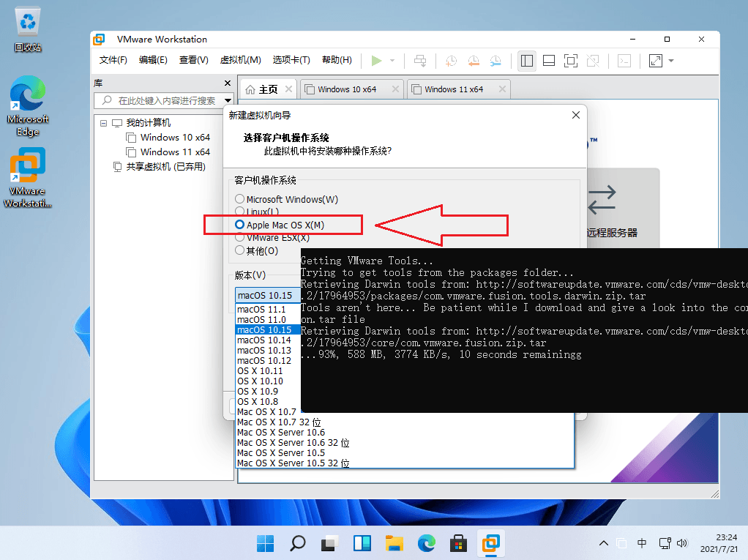Close the 库 library panel
Screen dimensions: 748x560
(x=228, y=83)
